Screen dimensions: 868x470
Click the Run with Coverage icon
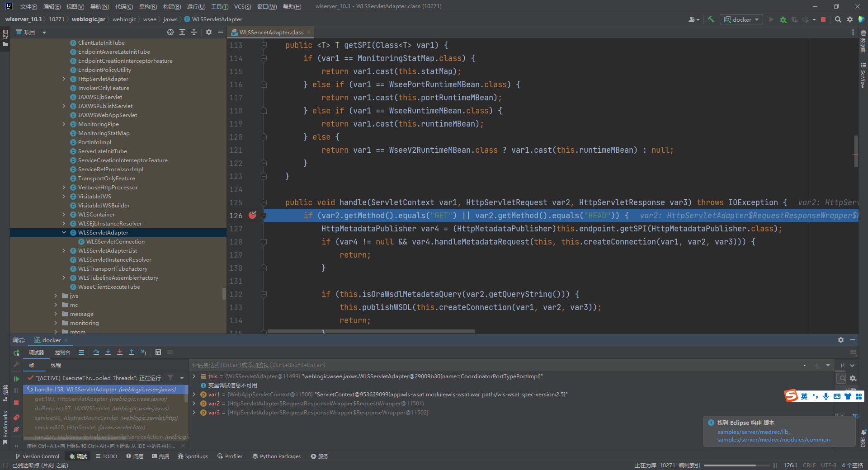[794, 19]
